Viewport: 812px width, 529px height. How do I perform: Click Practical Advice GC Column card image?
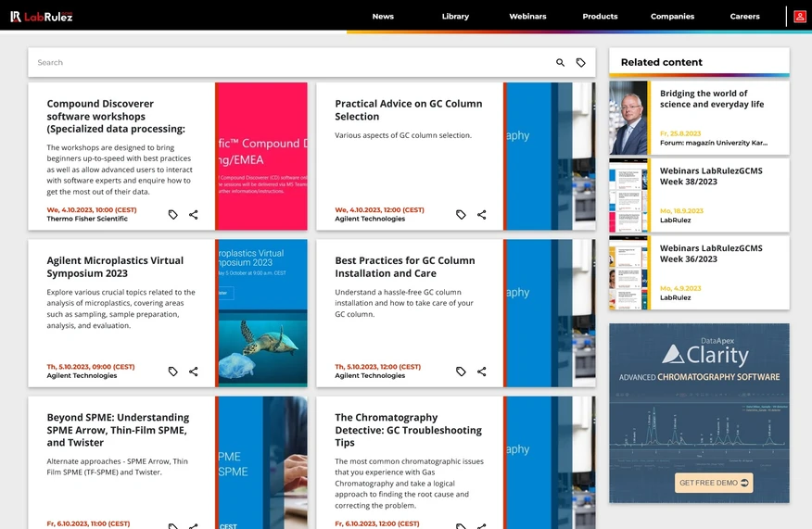(549, 157)
